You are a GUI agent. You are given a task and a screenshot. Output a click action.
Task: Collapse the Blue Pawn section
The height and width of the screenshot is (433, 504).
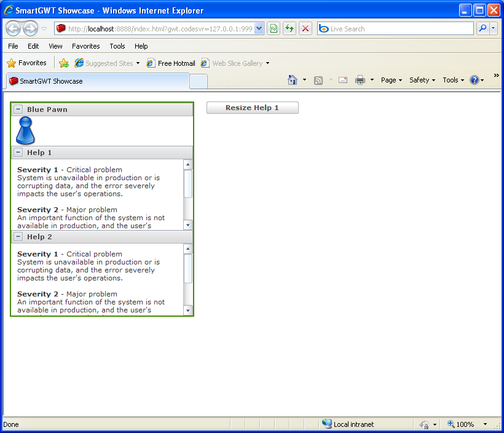click(18, 109)
